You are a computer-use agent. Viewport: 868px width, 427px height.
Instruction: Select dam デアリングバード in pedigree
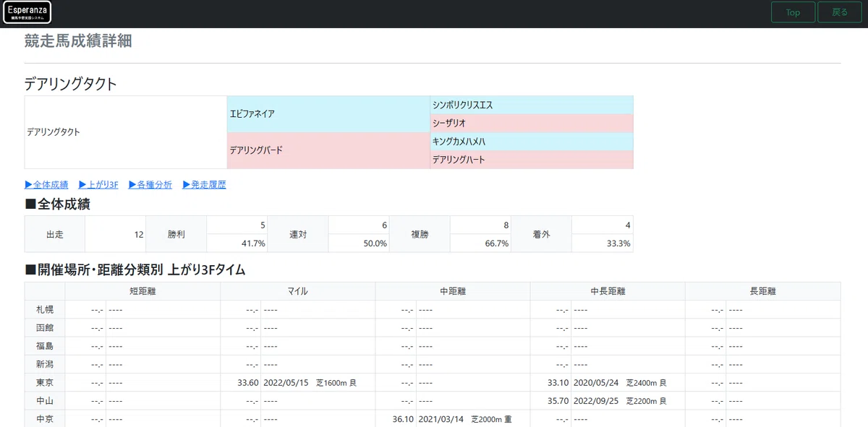(x=328, y=150)
